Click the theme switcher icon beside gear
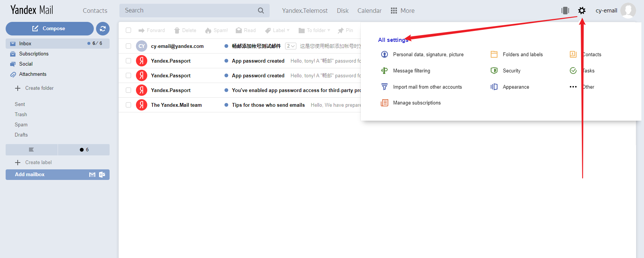 click(565, 11)
